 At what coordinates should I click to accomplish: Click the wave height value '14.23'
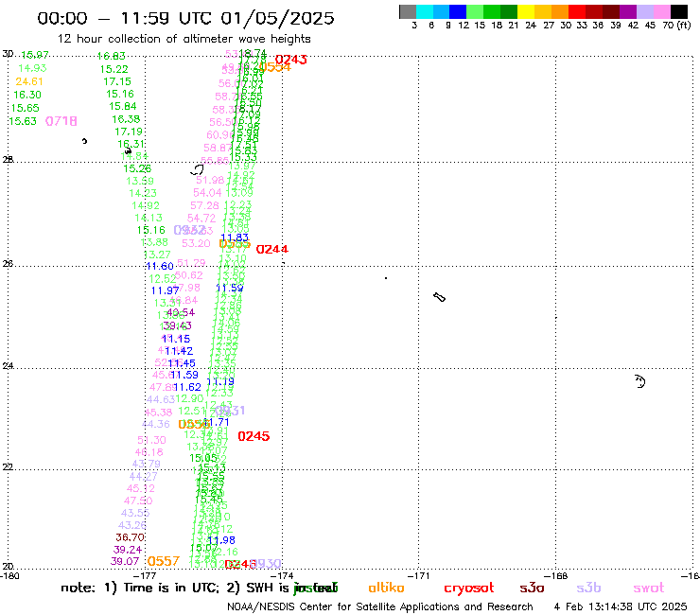(x=143, y=193)
